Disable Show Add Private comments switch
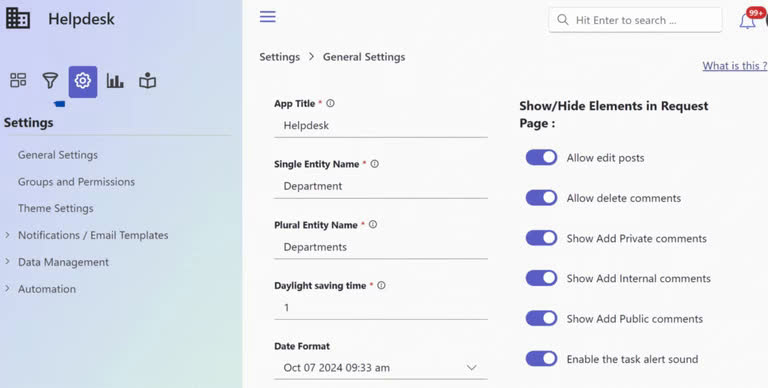Image resolution: width=768 pixels, height=388 pixels. tap(541, 238)
